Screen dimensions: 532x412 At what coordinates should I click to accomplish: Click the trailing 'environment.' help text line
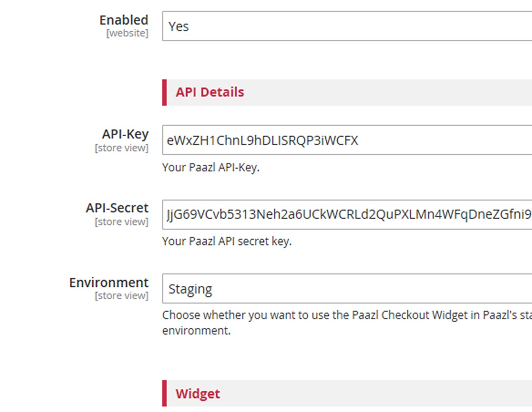196,330
